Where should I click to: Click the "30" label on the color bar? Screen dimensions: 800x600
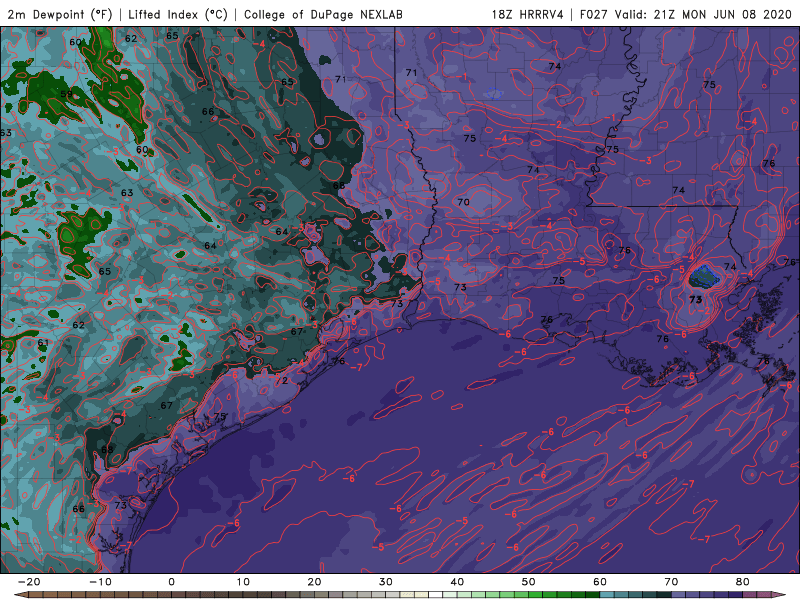point(386,582)
